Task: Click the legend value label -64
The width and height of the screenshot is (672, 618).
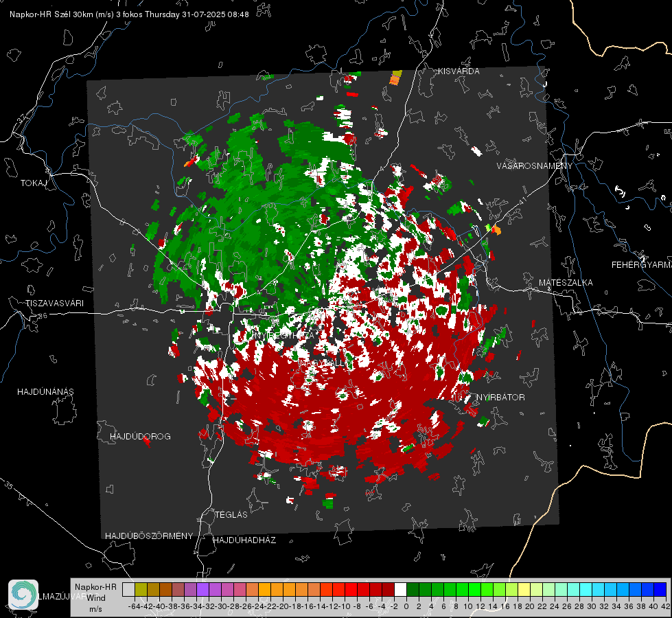Action: 135,606
